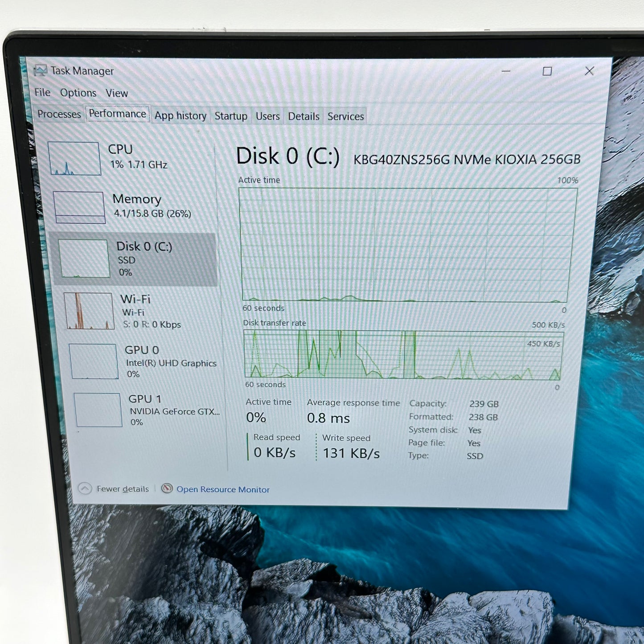This screenshot has width=644, height=644.
Task: Click the Average response time 0.8 ms value
Action: pyautogui.click(x=328, y=418)
